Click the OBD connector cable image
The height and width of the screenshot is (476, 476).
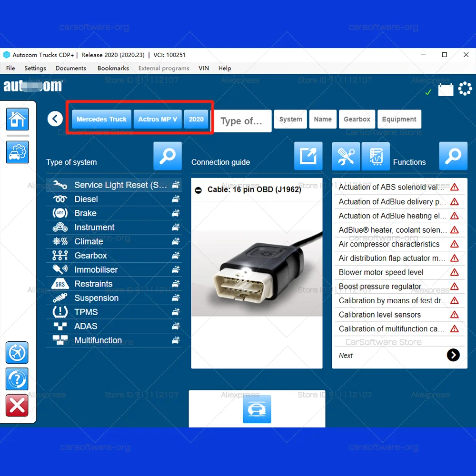[257, 273]
